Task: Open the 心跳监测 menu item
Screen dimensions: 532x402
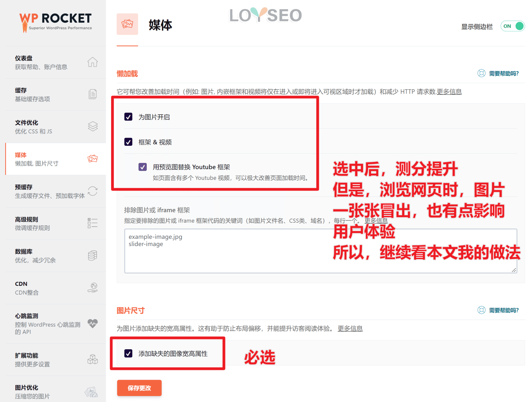Action: (56, 324)
